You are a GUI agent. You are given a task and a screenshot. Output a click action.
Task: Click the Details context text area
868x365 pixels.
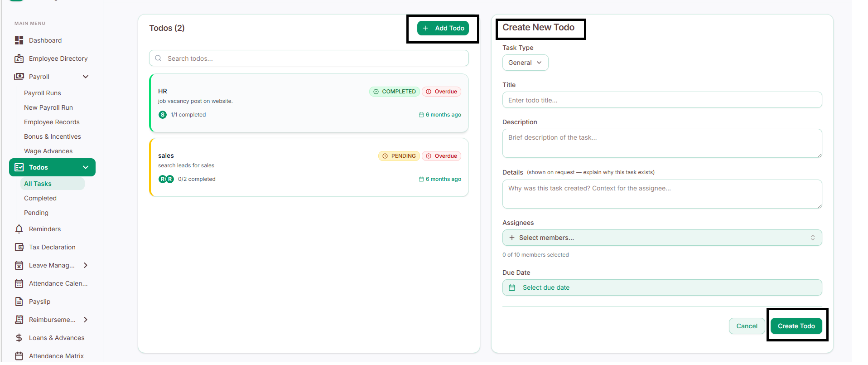point(662,194)
